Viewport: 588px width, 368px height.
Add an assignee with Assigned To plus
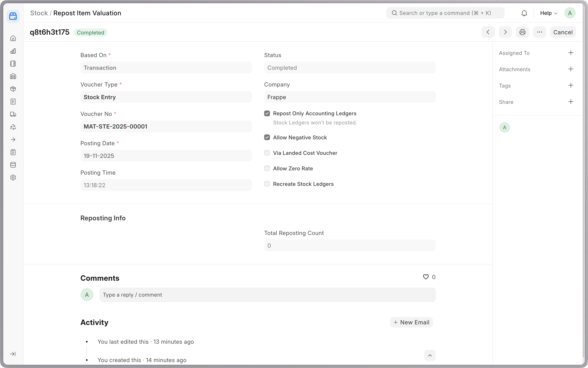pos(571,53)
